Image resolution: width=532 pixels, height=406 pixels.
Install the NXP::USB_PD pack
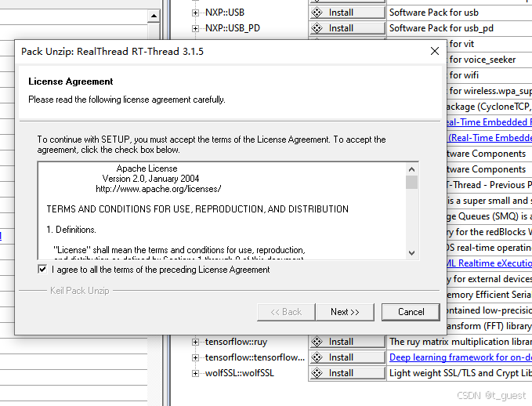[347, 28]
